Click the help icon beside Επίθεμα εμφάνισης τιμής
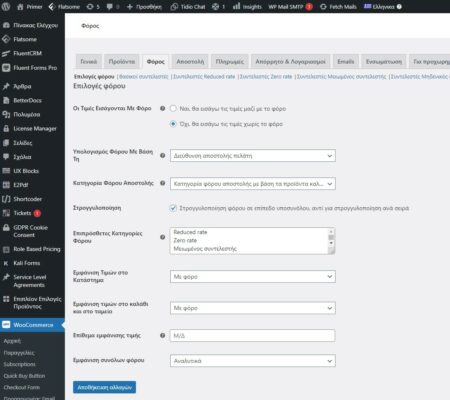450x400 pixels. click(x=163, y=335)
